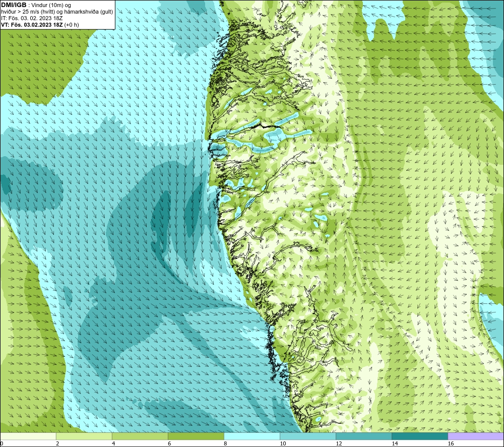The width and height of the screenshot is (504, 447).
Task: Click the 0–2 m/s palest color swatch
Action: click(28, 436)
